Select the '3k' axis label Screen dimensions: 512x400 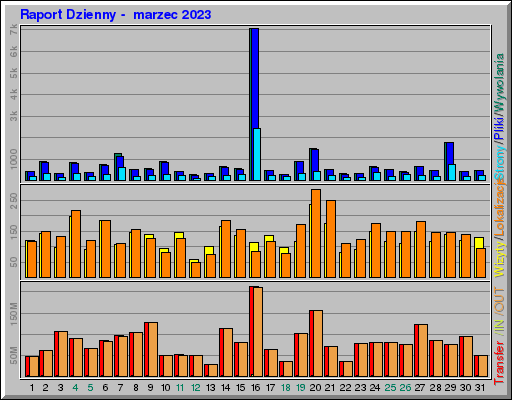[14, 116]
